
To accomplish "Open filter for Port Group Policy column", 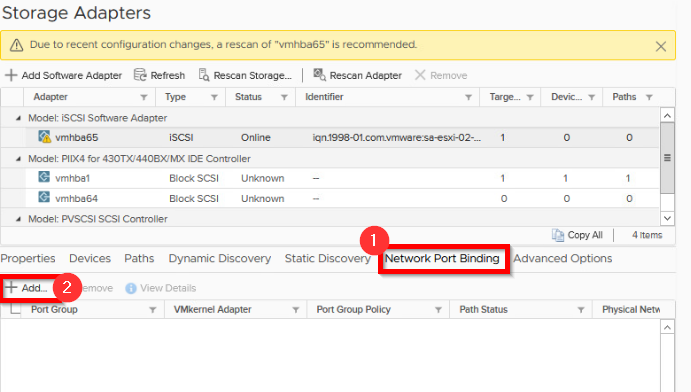I will [438, 310].
